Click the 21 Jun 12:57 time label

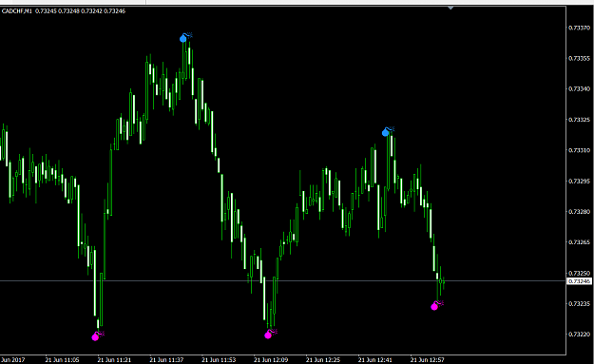[x=428, y=360]
